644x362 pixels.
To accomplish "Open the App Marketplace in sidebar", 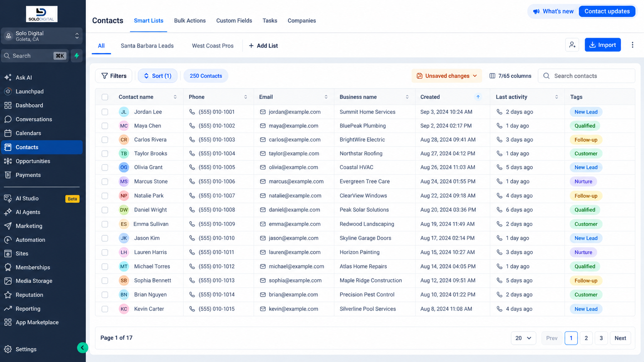I will [x=41, y=322].
